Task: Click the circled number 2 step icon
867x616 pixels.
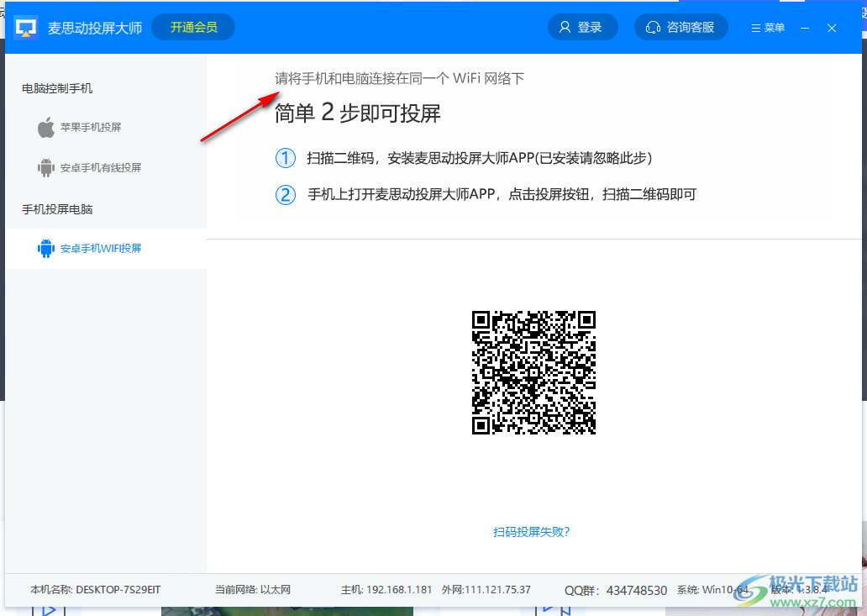Action: [286, 195]
